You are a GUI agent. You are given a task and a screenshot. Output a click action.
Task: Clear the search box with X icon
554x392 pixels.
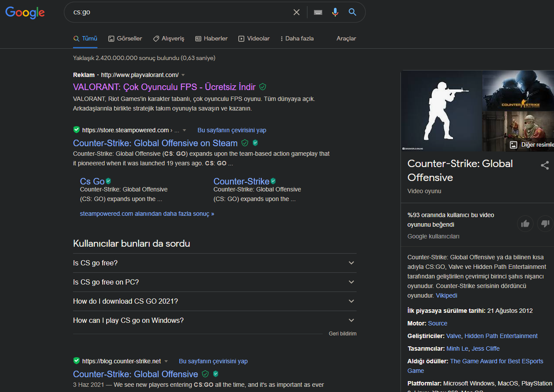coord(297,12)
